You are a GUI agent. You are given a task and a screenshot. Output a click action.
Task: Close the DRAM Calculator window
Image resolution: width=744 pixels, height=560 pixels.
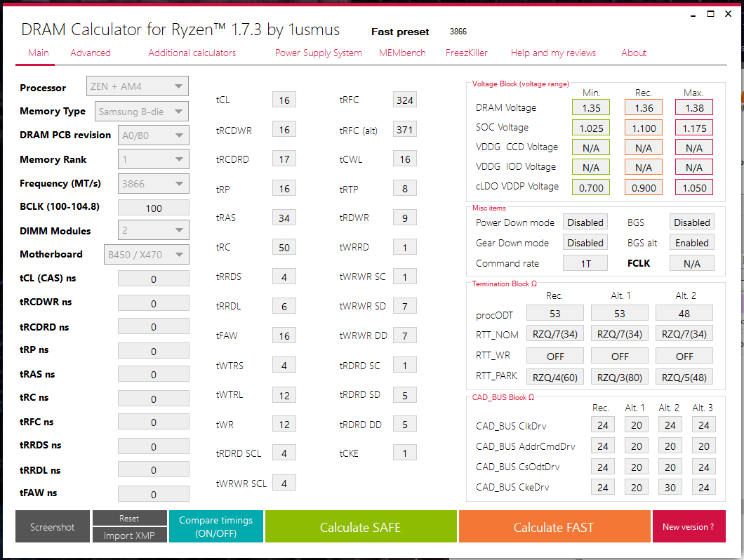pyautogui.click(x=729, y=14)
